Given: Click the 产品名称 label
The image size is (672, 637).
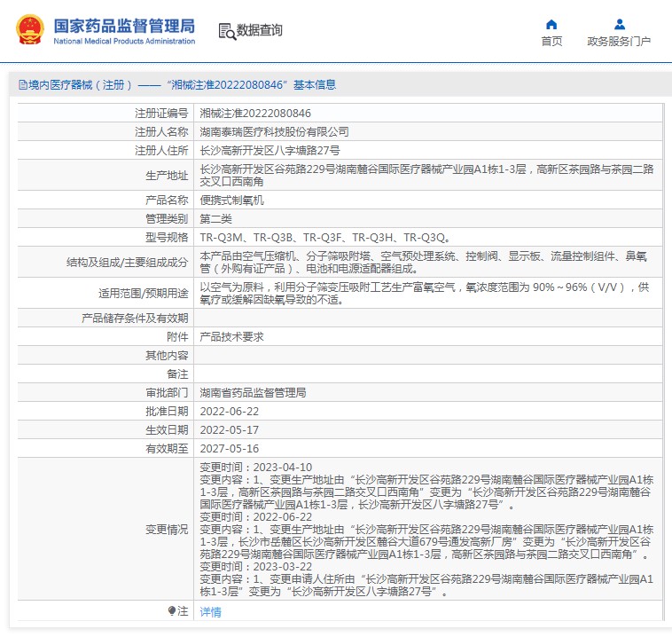Looking at the screenshot, I should 167,201.
